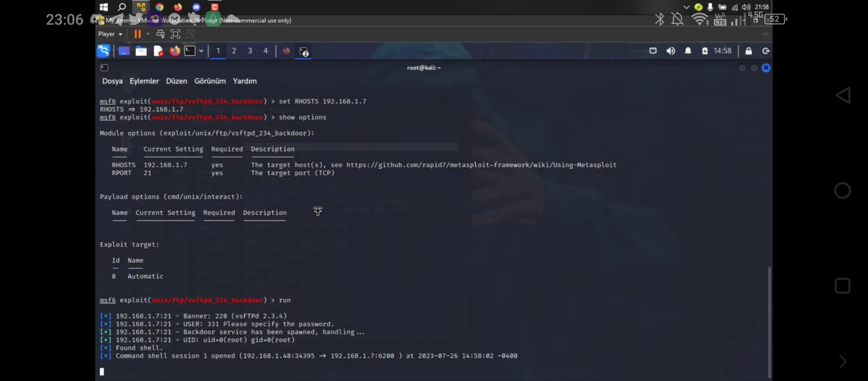Open Kali display settings panel icon

coord(653,51)
